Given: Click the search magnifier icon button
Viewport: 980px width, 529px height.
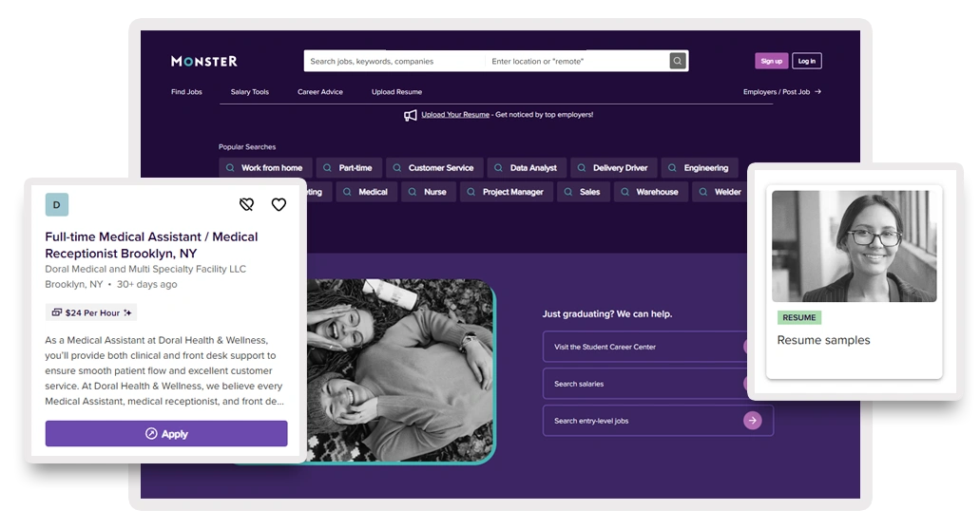Looking at the screenshot, I should click(x=677, y=61).
